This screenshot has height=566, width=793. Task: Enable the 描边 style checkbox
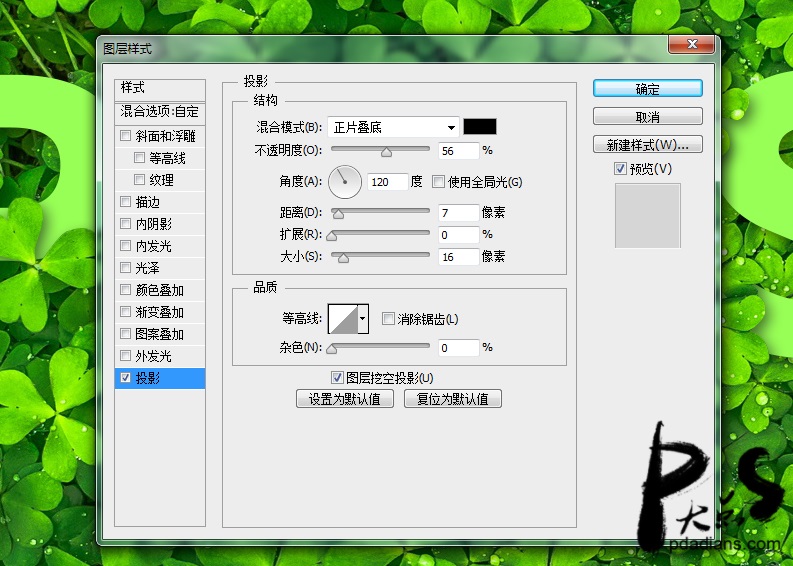pos(125,202)
